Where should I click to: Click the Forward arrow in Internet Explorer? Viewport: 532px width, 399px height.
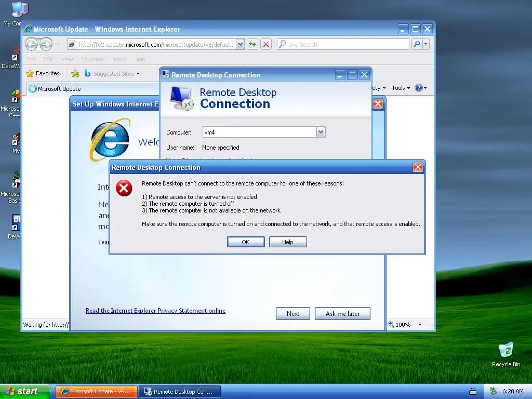click(46, 44)
